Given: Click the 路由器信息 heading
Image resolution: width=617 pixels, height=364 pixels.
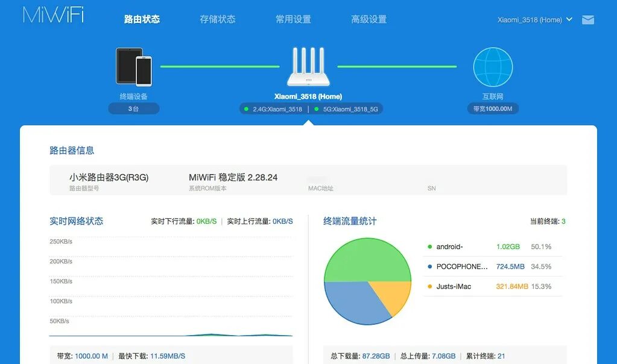Looking at the screenshot, I should click(x=72, y=150).
